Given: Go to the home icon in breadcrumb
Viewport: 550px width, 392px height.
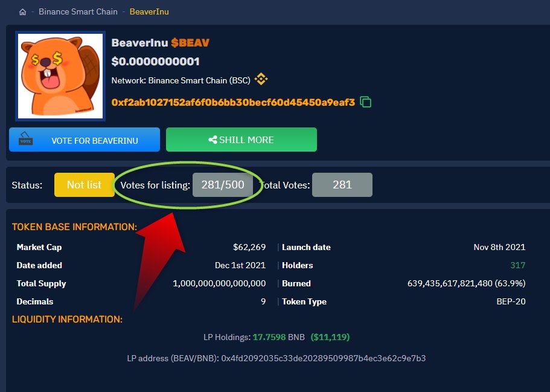Looking at the screenshot, I should click(22, 12).
